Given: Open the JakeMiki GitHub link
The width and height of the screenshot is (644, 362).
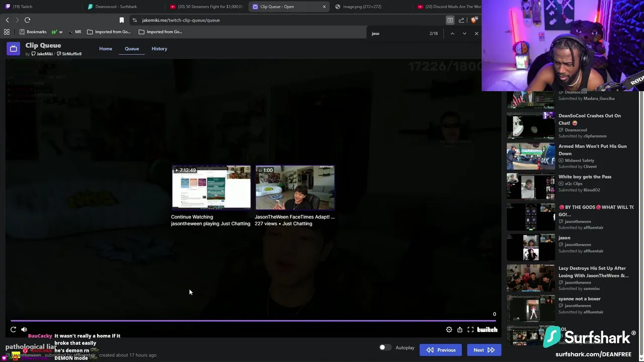Looking at the screenshot, I should coord(42,54).
